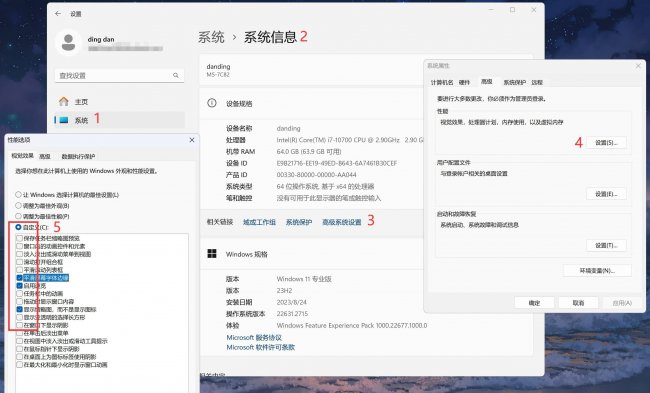
Task: Click 产品 ID value 00330-80000-00000-AA044
Action: pyautogui.click(x=316, y=175)
